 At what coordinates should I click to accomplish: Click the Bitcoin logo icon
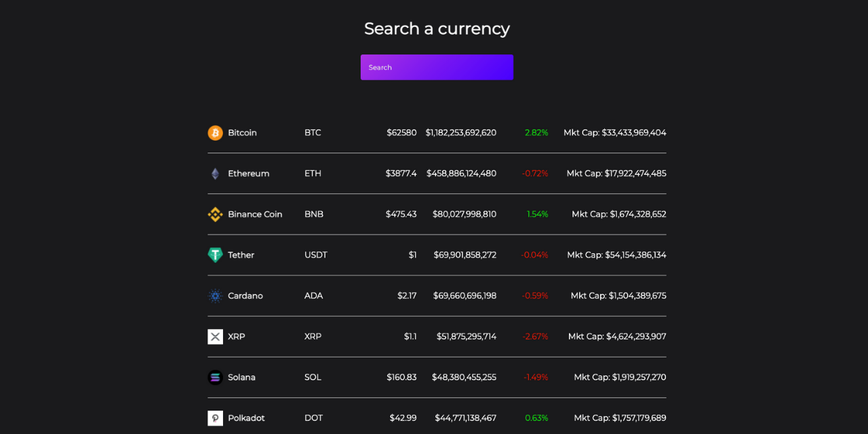215,133
